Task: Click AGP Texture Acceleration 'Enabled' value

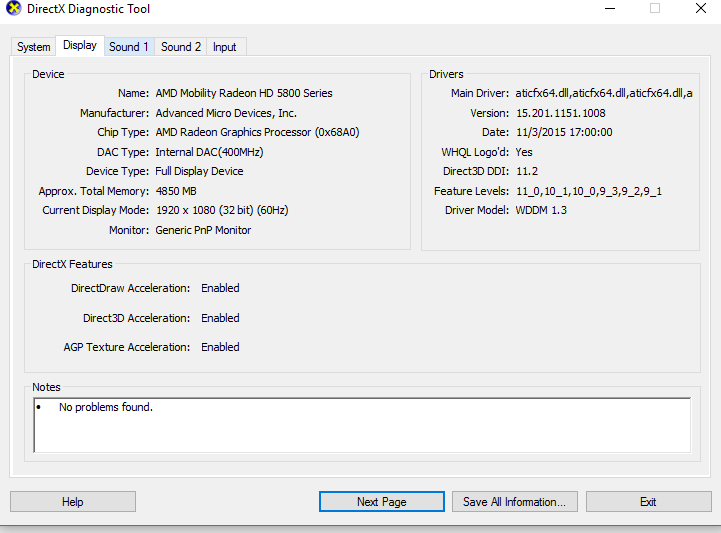Action: pyautogui.click(x=220, y=347)
